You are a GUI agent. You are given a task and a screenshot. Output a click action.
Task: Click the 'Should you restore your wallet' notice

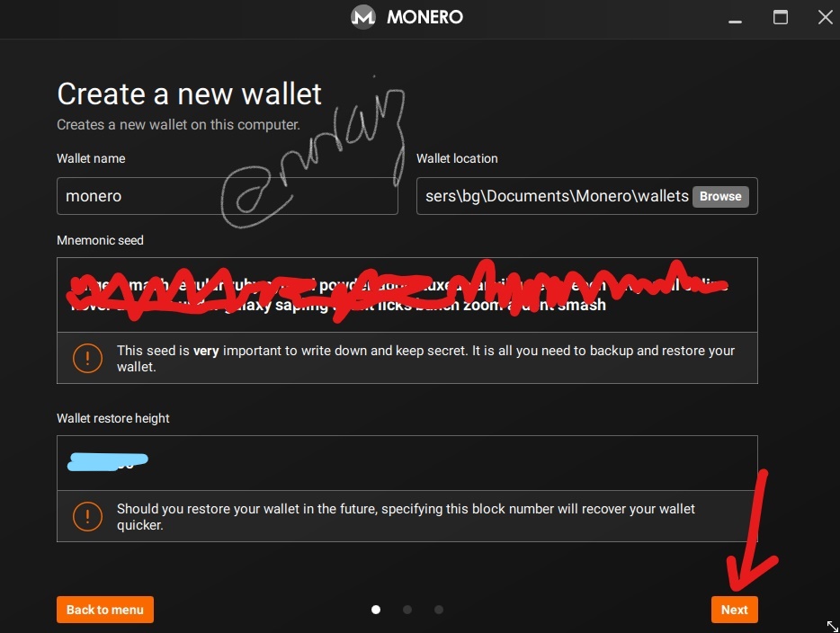406,516
